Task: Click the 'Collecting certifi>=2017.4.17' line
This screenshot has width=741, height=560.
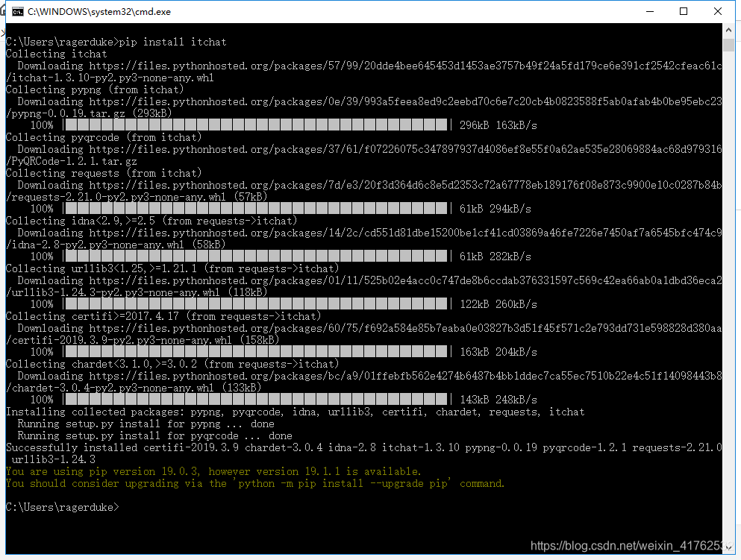Action: (163, 316)
